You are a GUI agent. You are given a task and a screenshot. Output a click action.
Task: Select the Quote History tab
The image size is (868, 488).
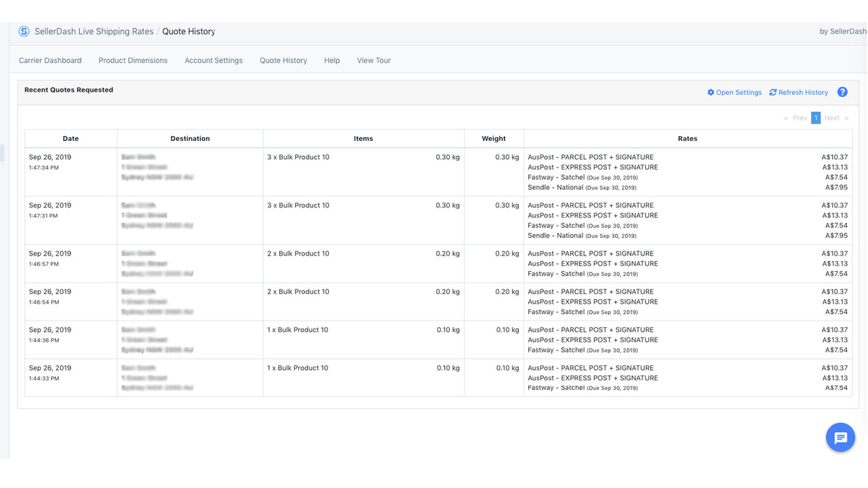point(283,60)
